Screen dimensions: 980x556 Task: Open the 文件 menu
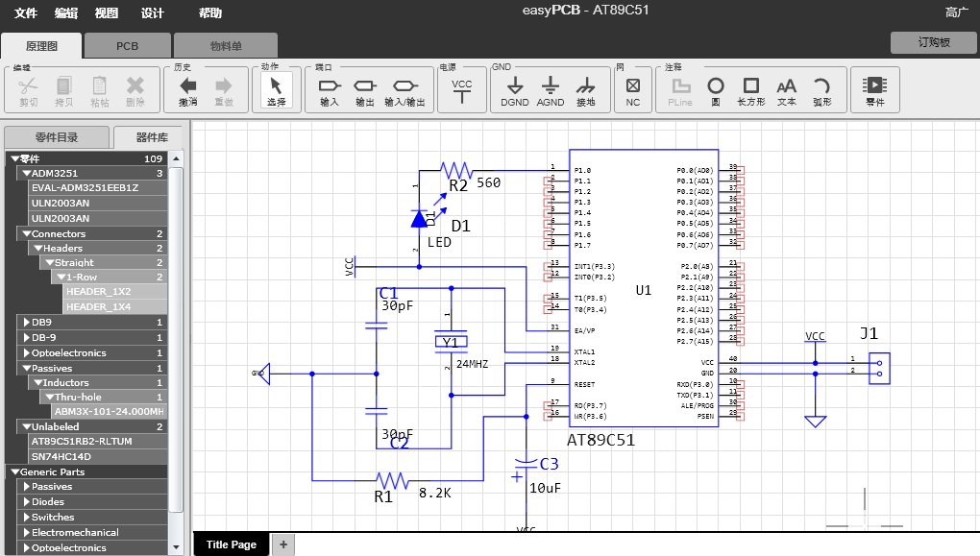26,13
